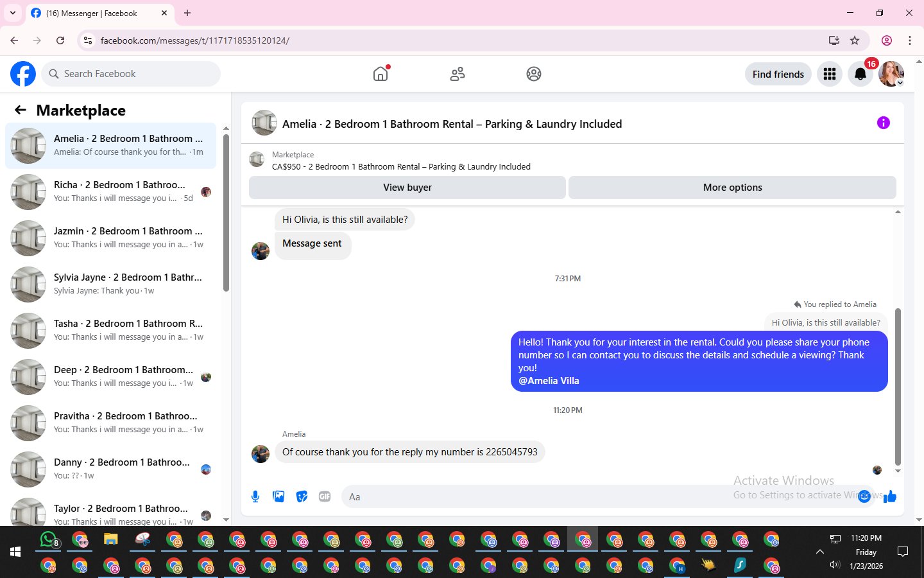Open the Windows notification center icon
The image size is (924, 578).
point(903,552)
